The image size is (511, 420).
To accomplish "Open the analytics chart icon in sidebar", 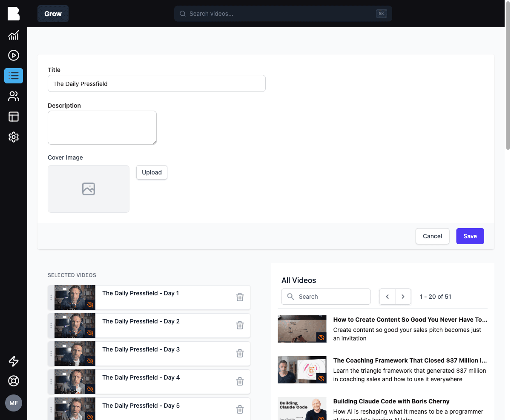I will (14, 35).
